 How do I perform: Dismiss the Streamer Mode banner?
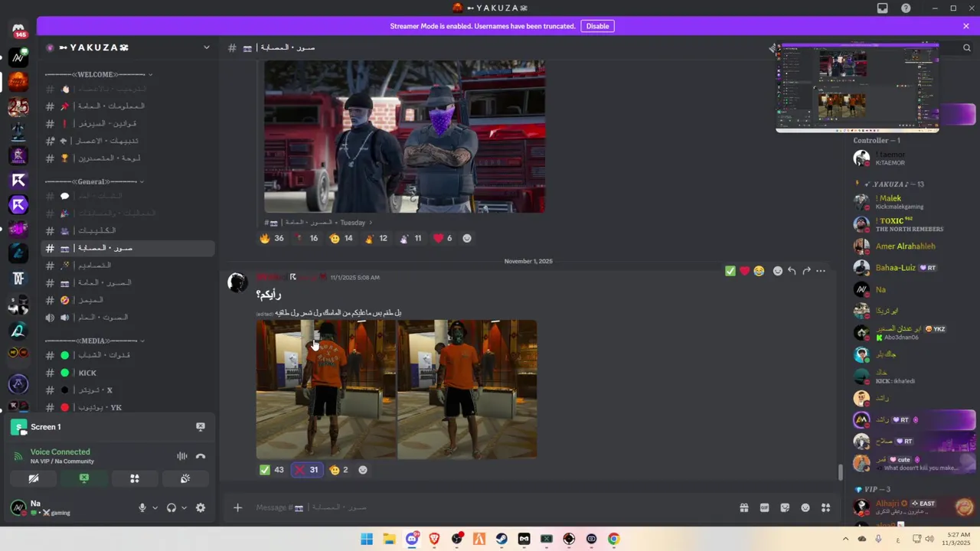[x=966, y=26]
